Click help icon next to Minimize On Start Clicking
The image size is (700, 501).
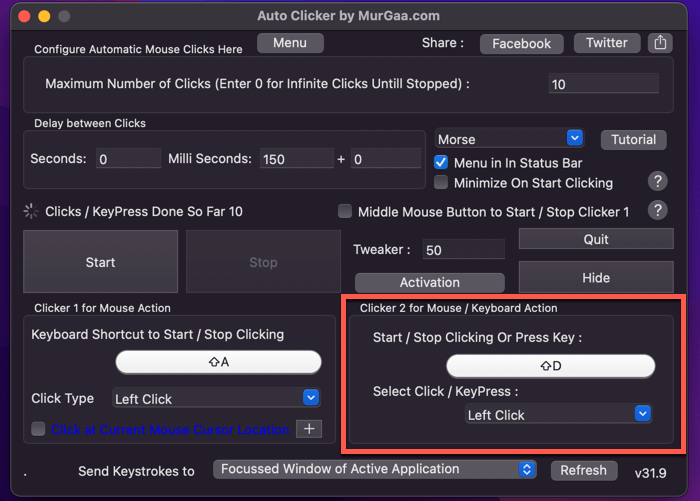click(657, 181)
